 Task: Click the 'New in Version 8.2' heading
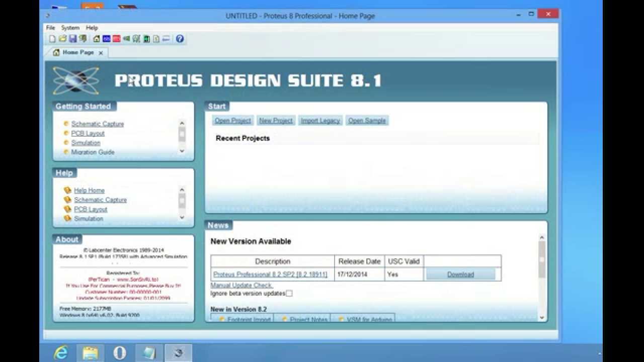point(238,309)
